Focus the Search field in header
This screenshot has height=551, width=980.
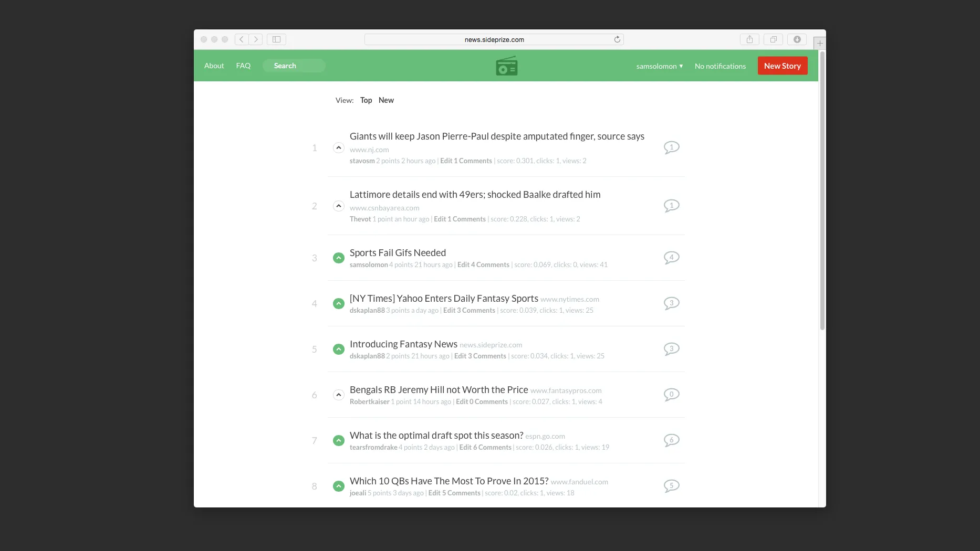coord(294,66)
